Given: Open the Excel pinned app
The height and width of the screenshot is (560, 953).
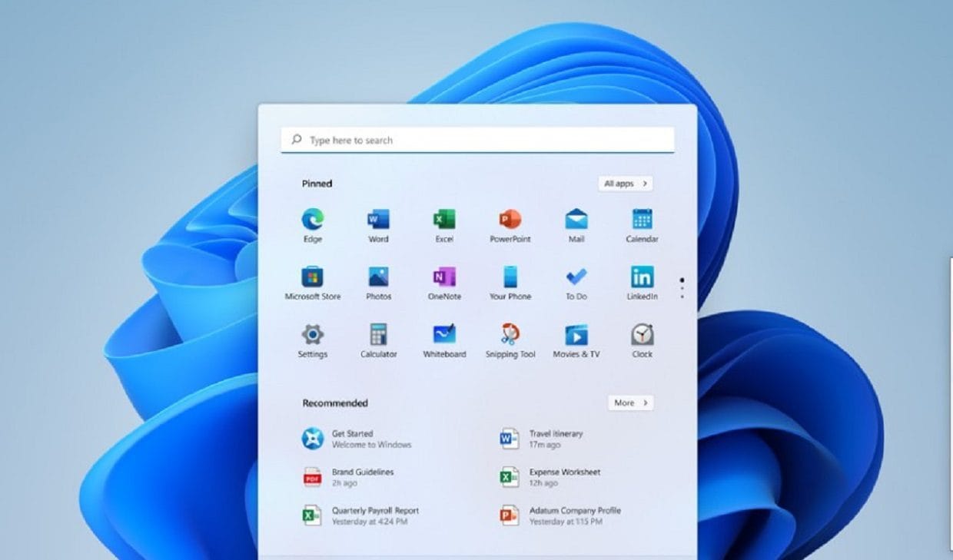Looking at the screenshot, I should [x=444, y=226].
